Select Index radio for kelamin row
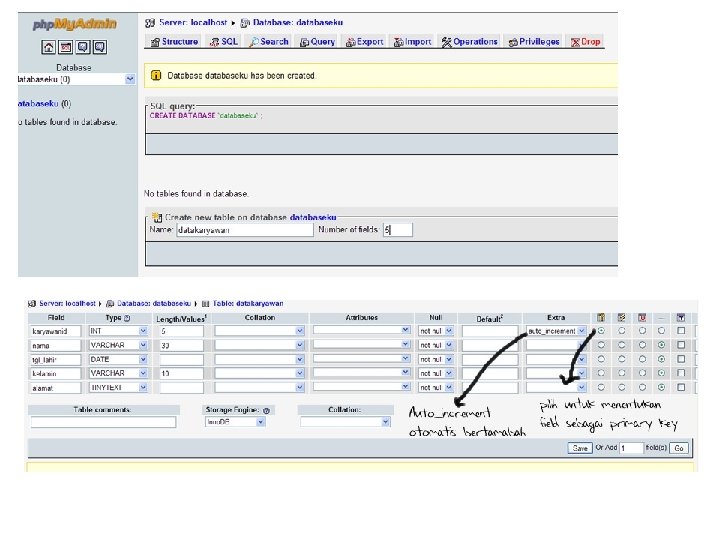 pos(622,373)
